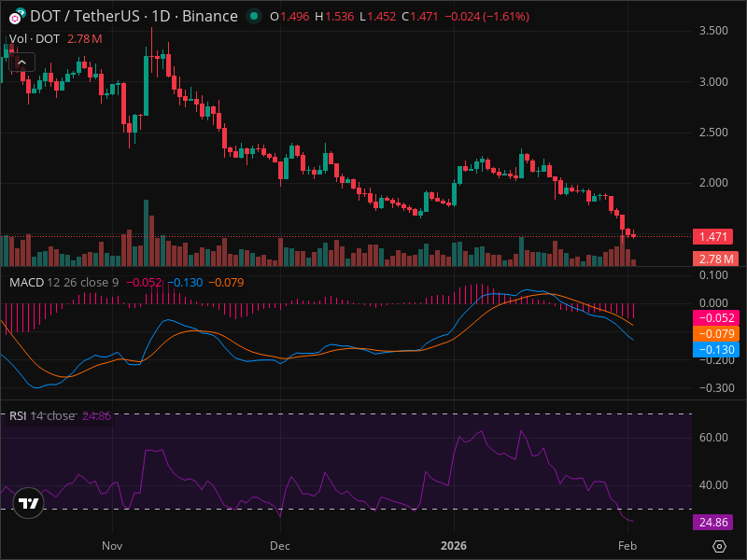Click the pink −0.052 MACD axis label
Viewport: 747px width, 560px height.
point(715,318)
